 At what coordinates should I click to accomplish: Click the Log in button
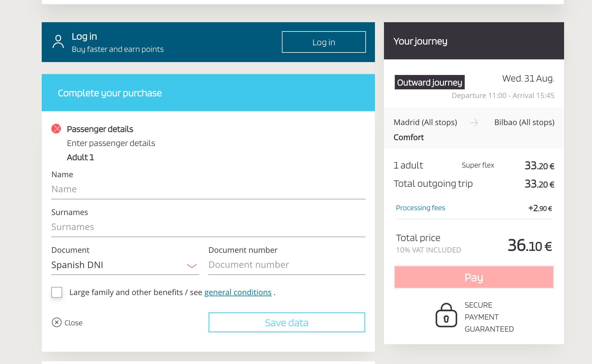(324, 42)
